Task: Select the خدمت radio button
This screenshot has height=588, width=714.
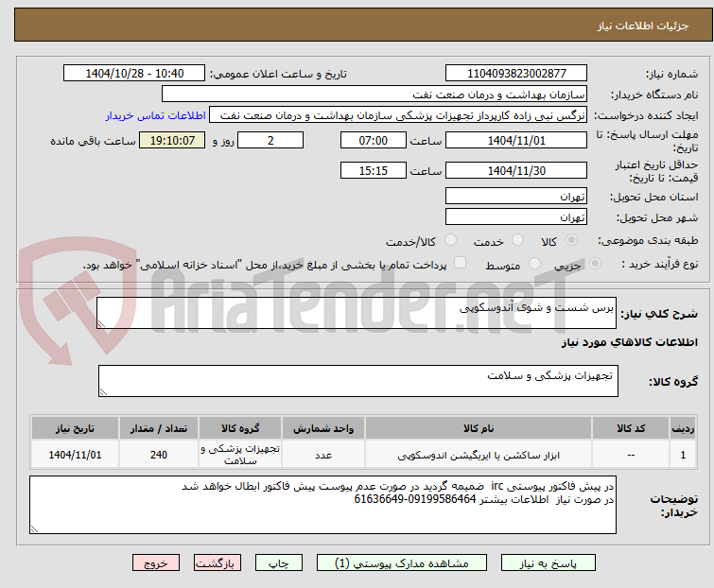Action: coord(517,239)
